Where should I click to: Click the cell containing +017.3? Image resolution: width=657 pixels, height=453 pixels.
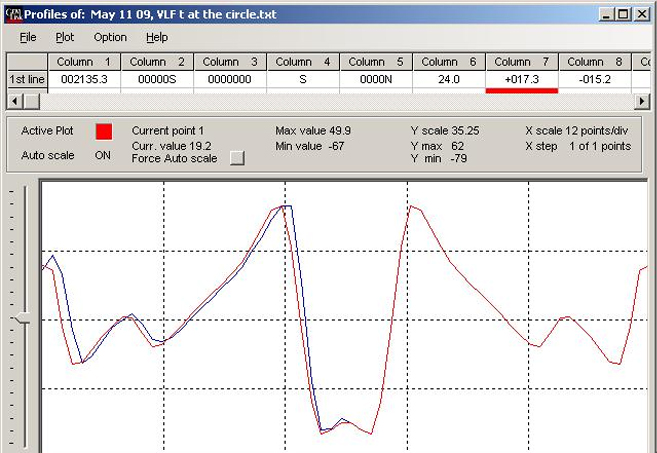tap(521, 77)
